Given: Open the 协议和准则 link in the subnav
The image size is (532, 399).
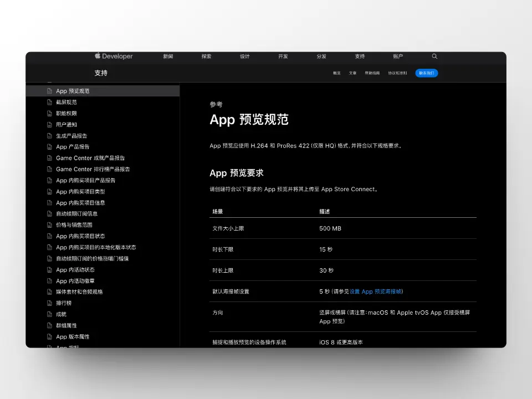Looking at the screenshot, I should coord(397,73).
